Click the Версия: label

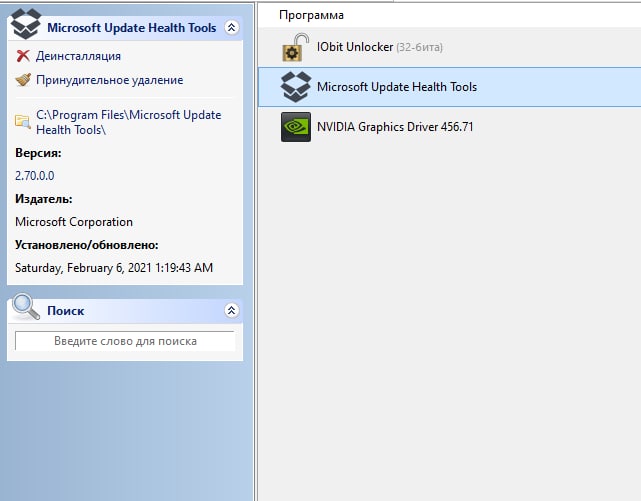38,153
